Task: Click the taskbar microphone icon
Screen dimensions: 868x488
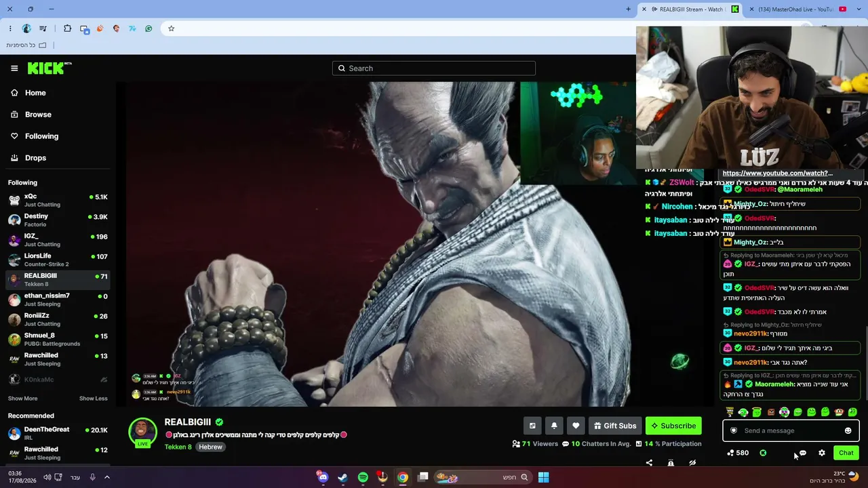Action: click(x=93, y=477)
